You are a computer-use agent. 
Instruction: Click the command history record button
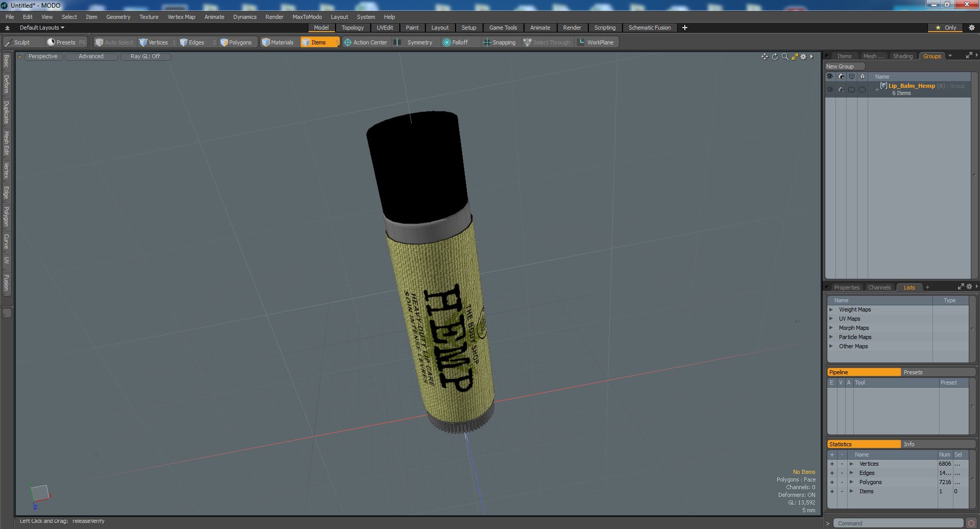[x=971, y=523]
